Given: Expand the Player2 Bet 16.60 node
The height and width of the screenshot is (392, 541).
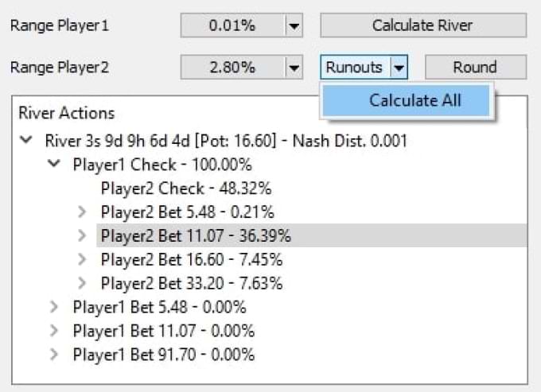Looking at the screenshot, I should (83, 259).
